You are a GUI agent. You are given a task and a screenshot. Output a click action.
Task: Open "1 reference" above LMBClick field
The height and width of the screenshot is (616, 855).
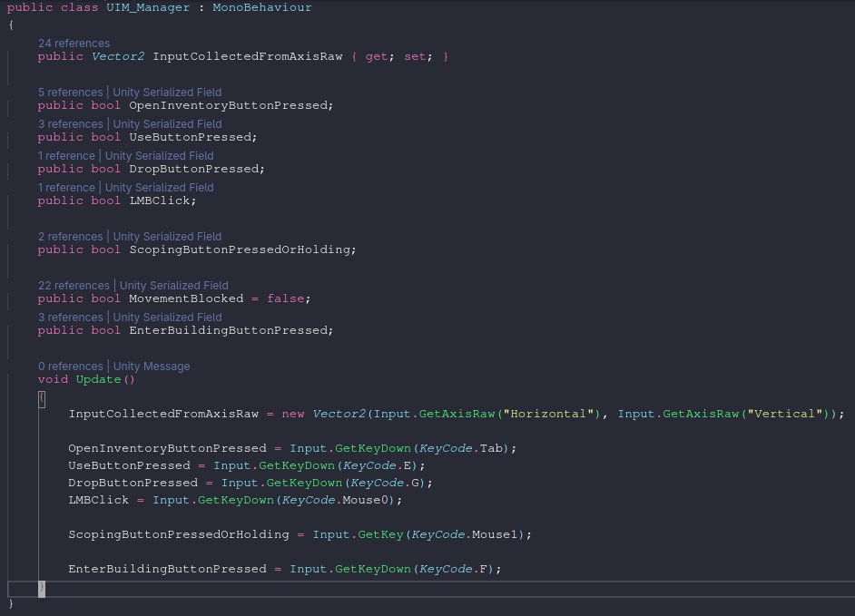tap(66, 187)
